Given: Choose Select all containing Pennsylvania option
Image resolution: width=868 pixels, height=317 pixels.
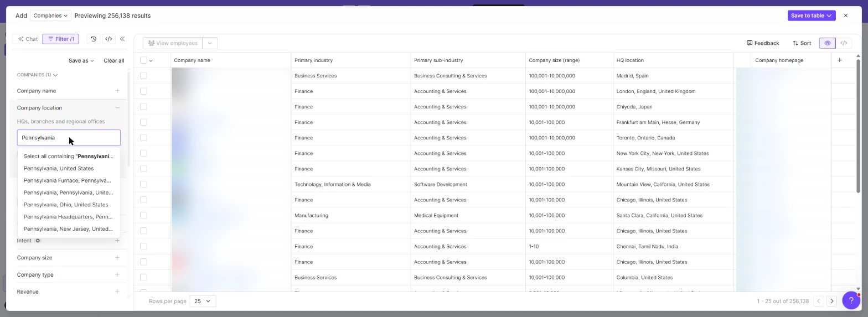Looking at the screenshot, I should click(x=69, y=157).
